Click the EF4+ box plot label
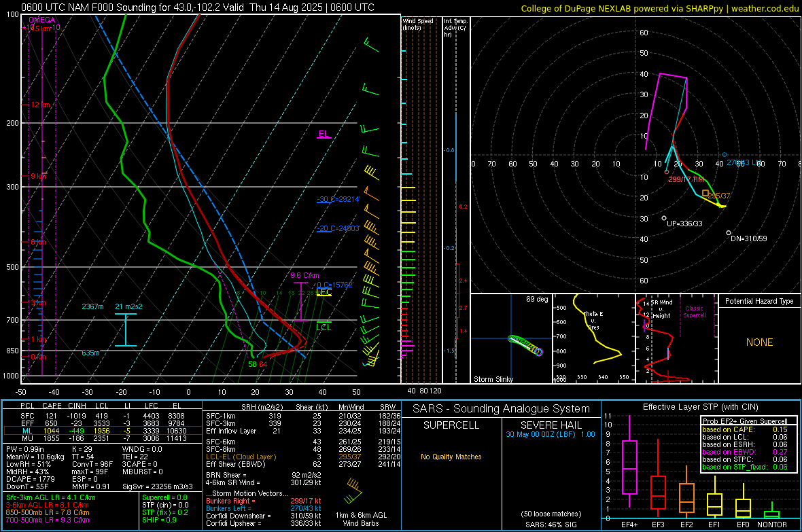802x532 pixels. 629,525
